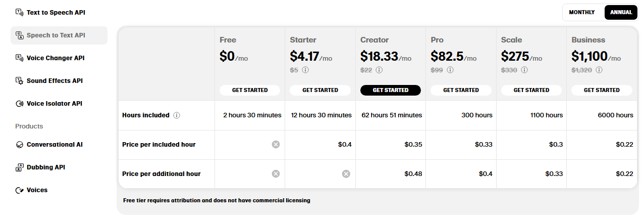This screenshot has width=644, height=221.
Task: Click Get Started under Creator plan
Action: (390, 90)
